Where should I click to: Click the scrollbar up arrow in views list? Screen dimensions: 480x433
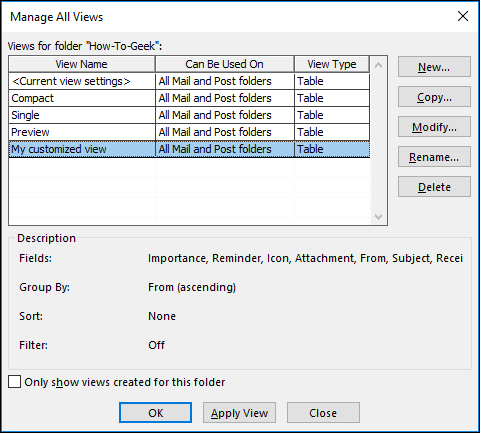point(378,65)
